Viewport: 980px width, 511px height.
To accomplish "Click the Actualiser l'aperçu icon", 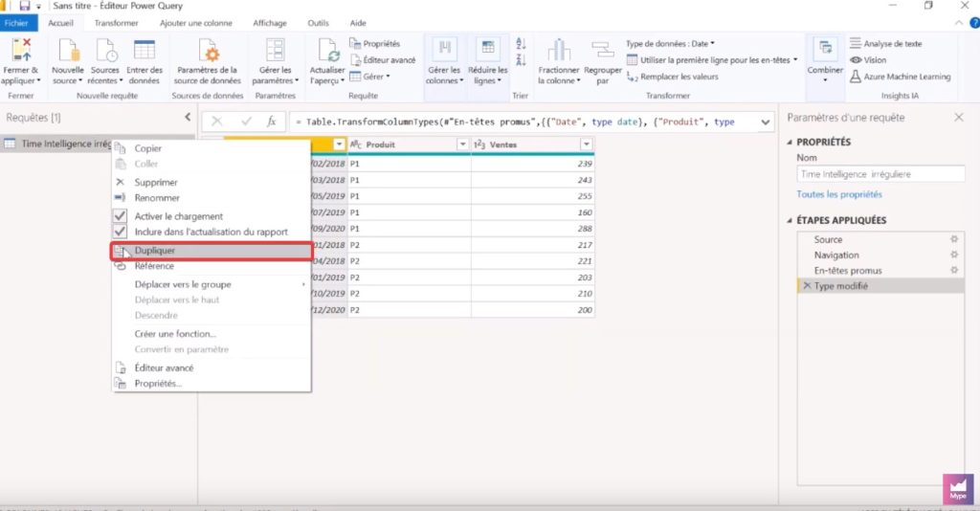I will [327, 50].
